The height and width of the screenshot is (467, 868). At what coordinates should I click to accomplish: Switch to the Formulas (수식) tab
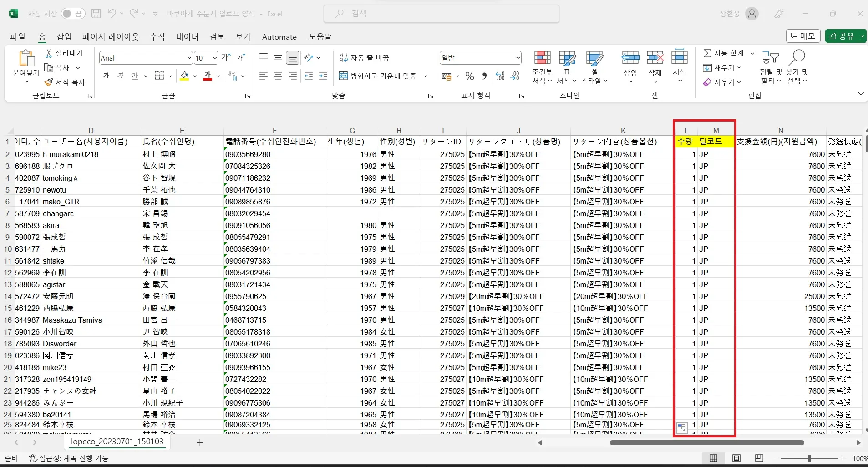pos(157,37)
